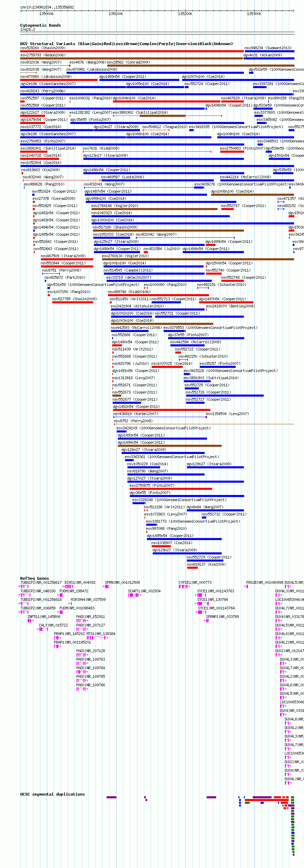Click nsv527785 (Shaikh2009) variant label
304x868 pixels.
pos(74,299)
